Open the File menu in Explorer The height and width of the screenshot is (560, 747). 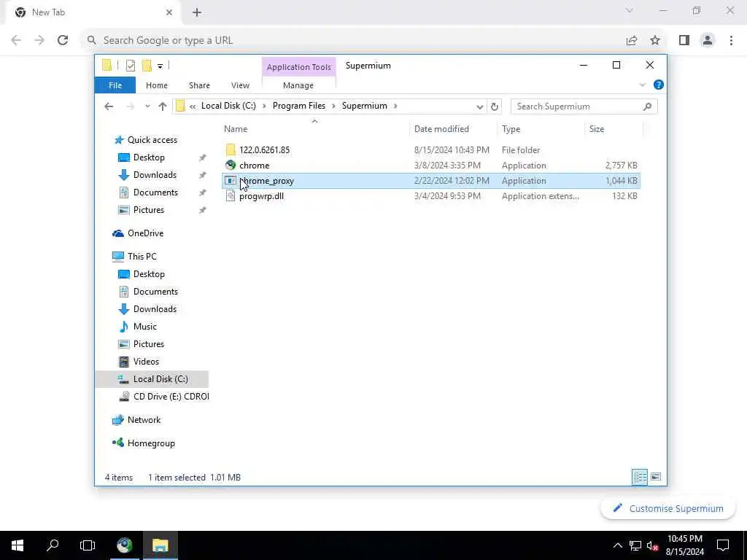pyautogui.click(x=115, y=85)
